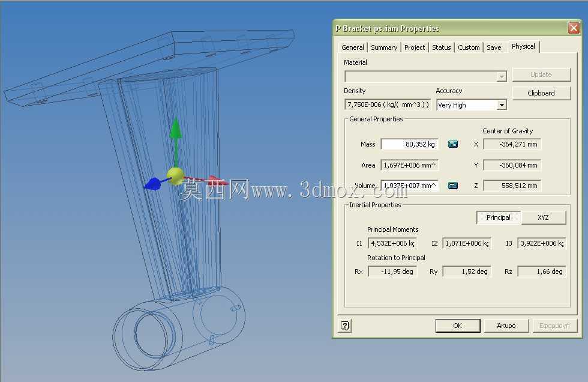This screenshot has width=588, height=382.
Task: Switch to the Summary tab
Action: [x=384, y=47]
